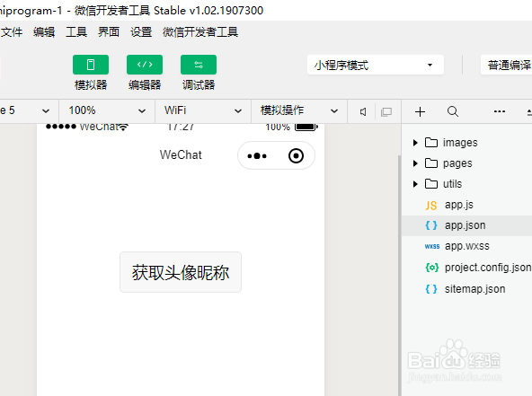Click the mini program menu dots capsule
532x396 pixels.
(x=257, y=156)
